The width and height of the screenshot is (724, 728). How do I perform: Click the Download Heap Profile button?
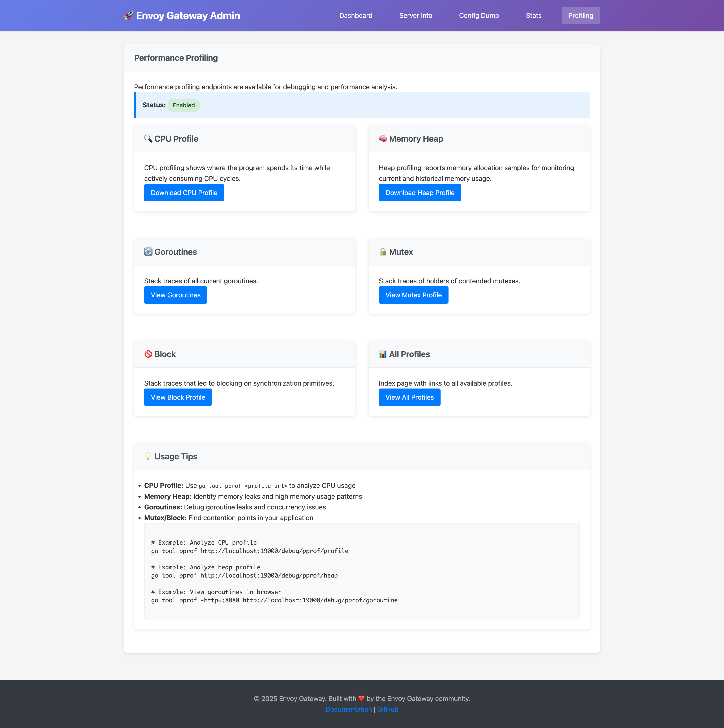point(420,193)
